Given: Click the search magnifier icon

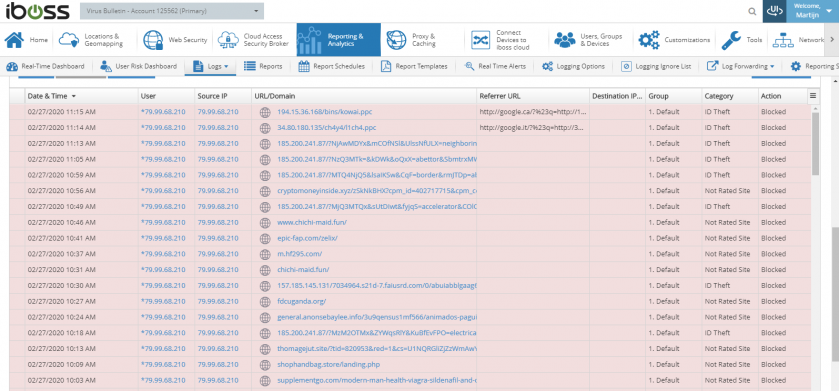Looking at the screenshot, I should (752, 11).
